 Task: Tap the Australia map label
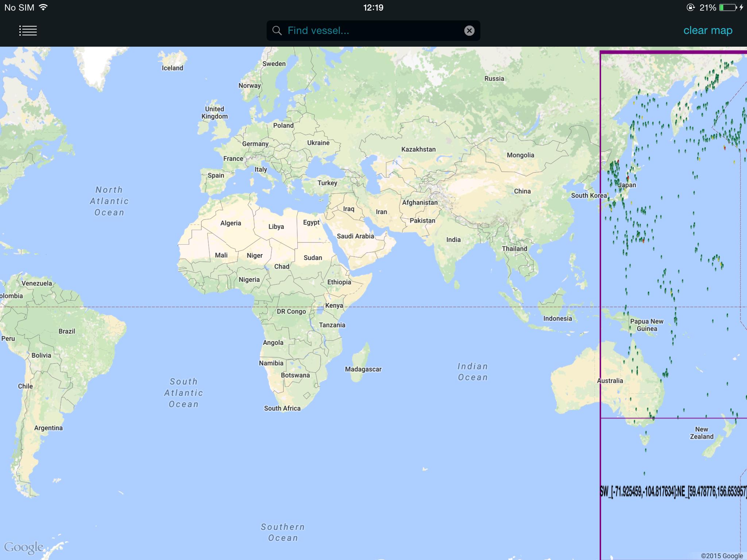pos(610,381)
